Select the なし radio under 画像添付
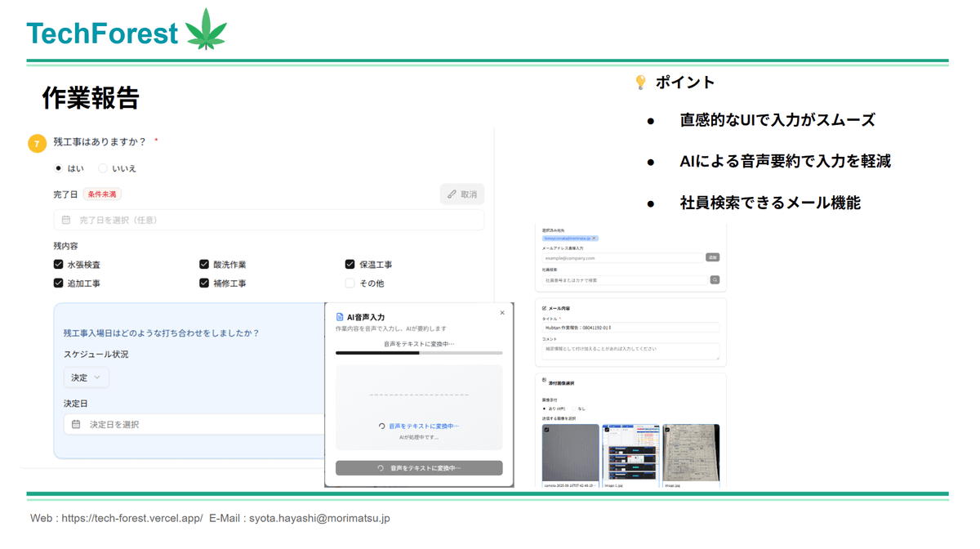Image resolution: width=980 pixels, height=549 pixels. [574, 408]
